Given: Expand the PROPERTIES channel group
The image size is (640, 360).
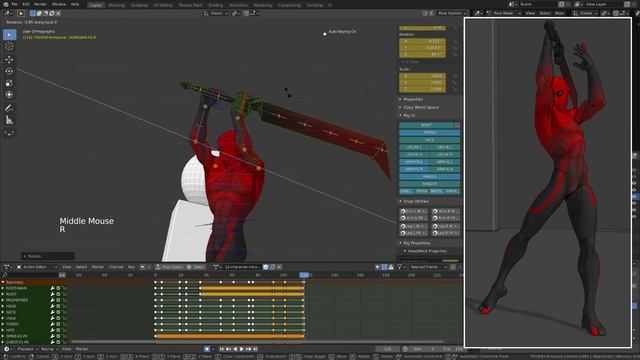Looking at the screenshot, I should tap(3, 300).
